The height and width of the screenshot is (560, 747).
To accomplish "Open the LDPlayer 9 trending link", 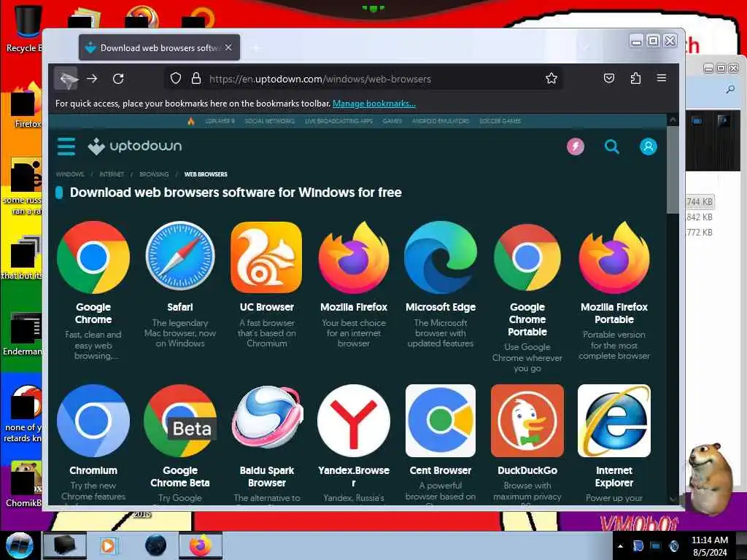I will coord(220,121).
